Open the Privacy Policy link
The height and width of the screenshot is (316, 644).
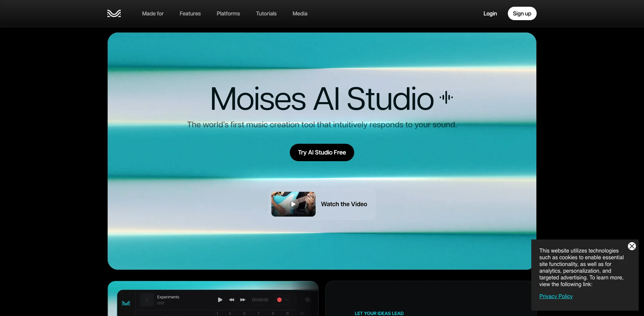point(555,296)
